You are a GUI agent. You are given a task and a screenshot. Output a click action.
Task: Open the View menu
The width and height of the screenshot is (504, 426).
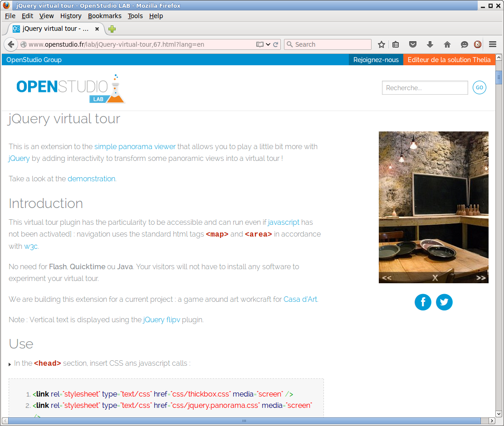point(46,16)
